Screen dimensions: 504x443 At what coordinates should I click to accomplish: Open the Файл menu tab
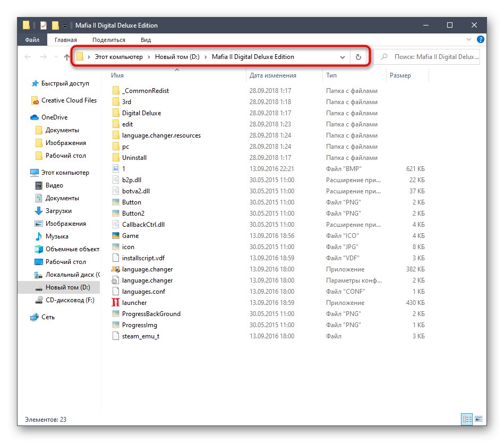(32, 40)
